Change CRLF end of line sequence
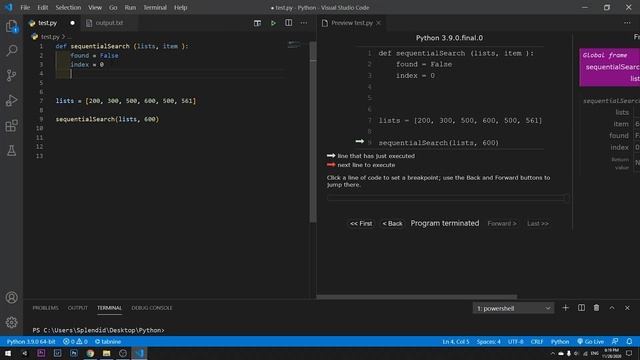Image resolution: width=640 pixels, height=360 pixels. pos(537,342)
